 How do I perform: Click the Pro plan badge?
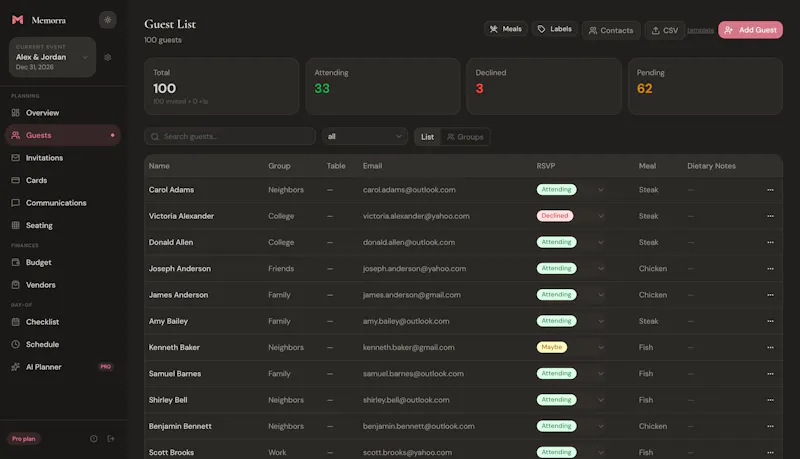[x=24, y=439]
